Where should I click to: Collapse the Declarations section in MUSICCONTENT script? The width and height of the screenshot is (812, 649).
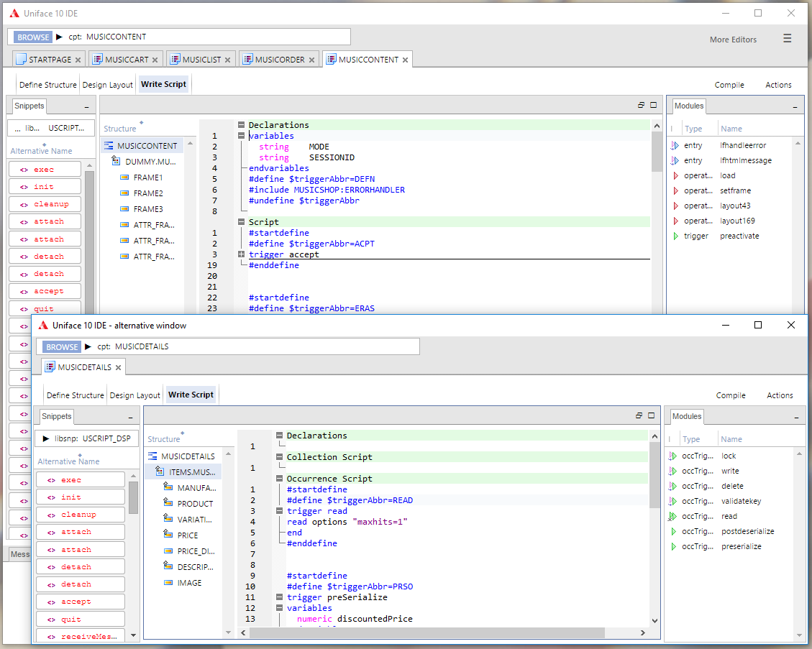(x=242, y=125)
